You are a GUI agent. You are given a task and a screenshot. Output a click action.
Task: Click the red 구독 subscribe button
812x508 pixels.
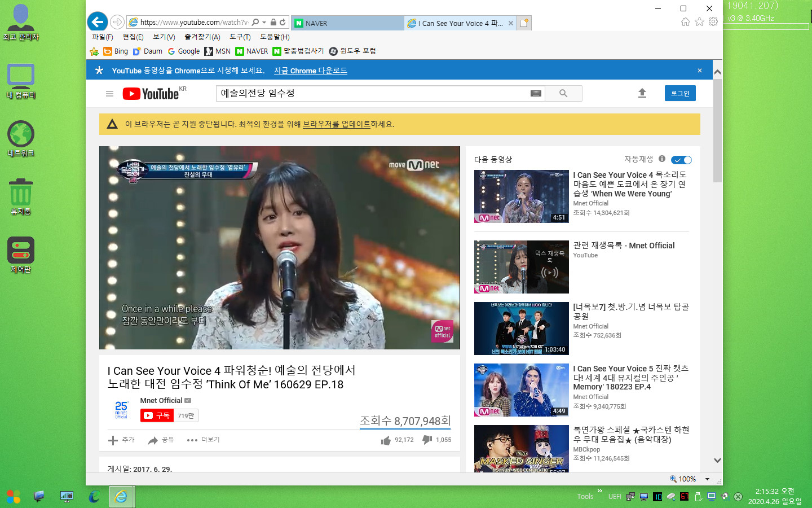click(157, 415)
